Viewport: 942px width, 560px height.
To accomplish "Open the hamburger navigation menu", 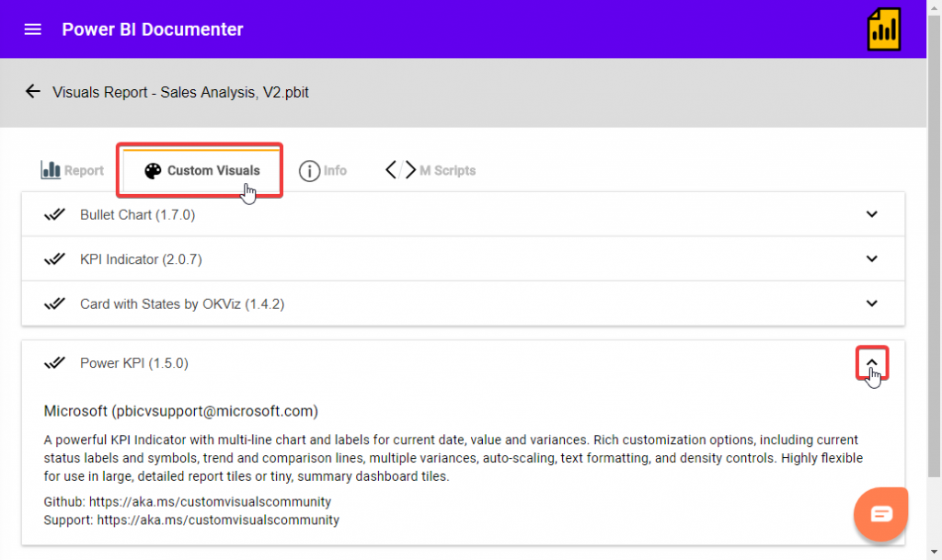I will (x=32, y=29).
